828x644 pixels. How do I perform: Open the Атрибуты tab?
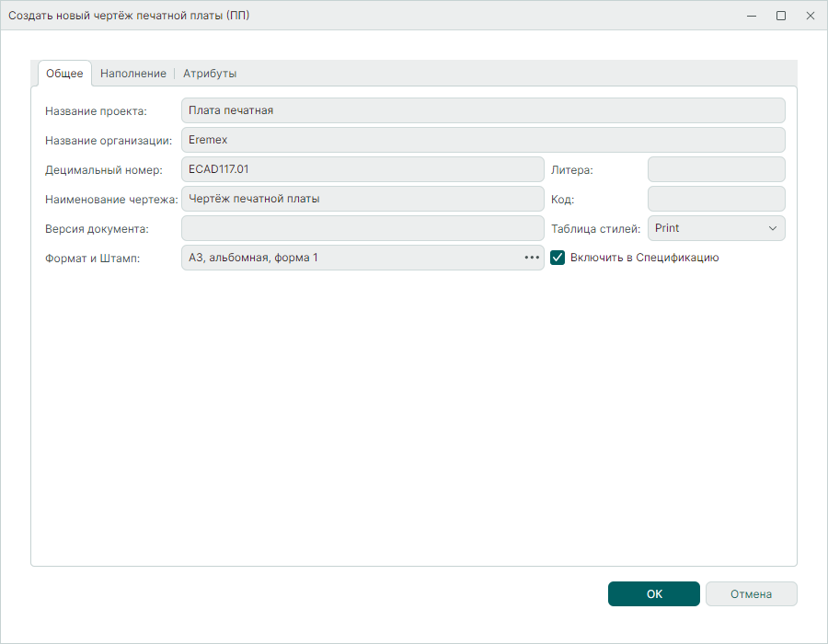tap(210, 74)
